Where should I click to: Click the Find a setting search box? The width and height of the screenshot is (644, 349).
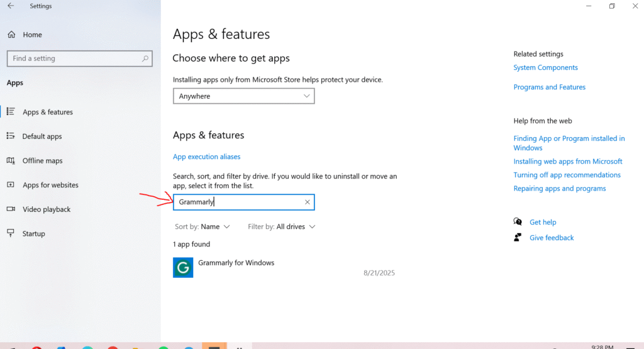(x=75, y=58)
